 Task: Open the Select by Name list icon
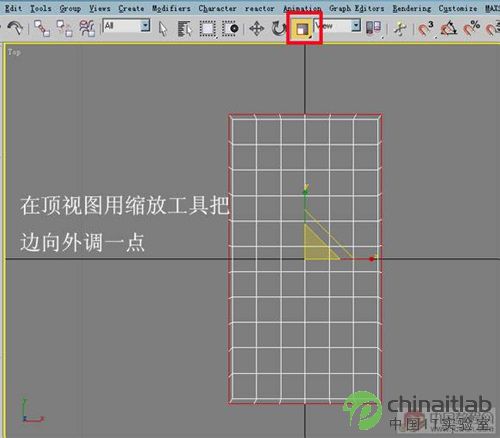coord(185,29)
